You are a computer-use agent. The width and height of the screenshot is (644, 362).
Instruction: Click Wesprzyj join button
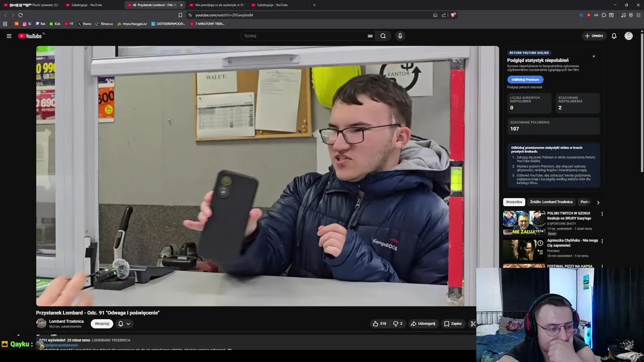(102, 324)
